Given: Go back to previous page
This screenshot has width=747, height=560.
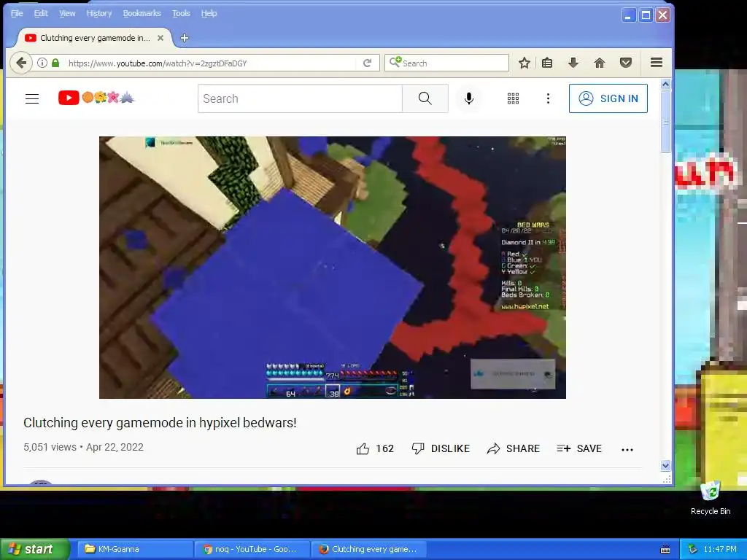Looking at the screenshot, I should (21, 63).
